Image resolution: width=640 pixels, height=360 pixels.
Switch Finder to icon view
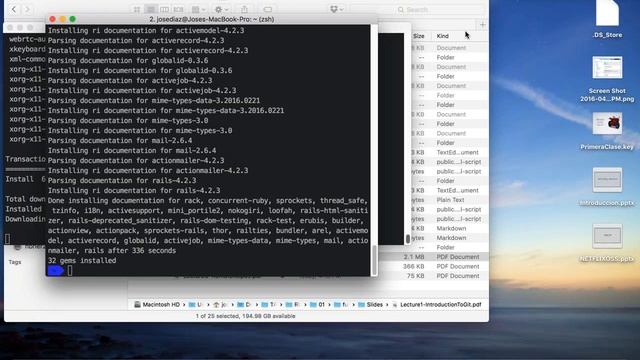(137, 9)
